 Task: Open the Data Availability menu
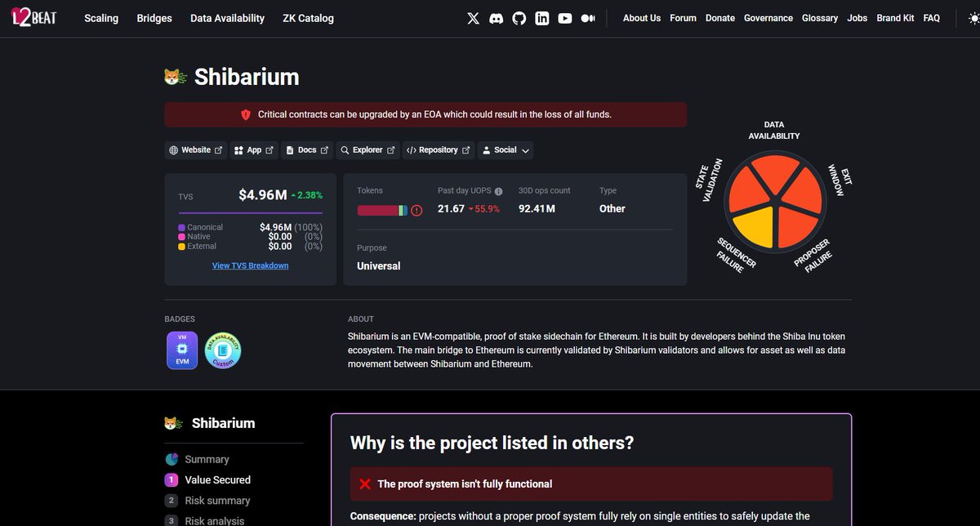227,18
